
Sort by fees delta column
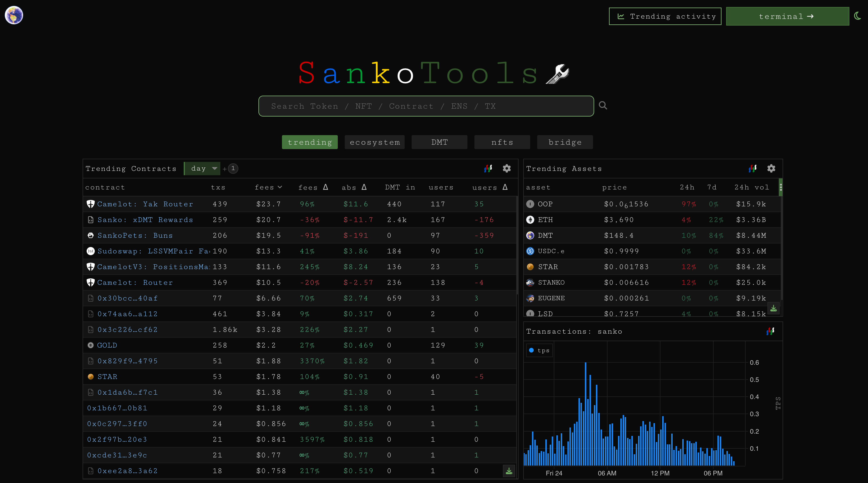click(x=313, y=187)
